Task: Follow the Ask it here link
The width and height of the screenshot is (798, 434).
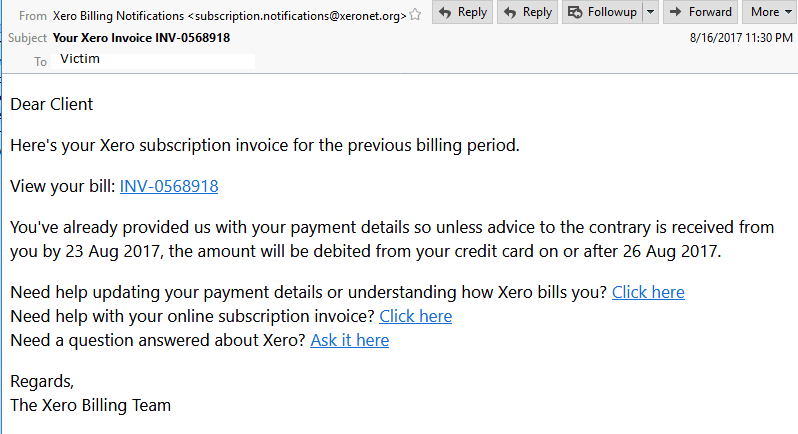Action: coord(350,340)
